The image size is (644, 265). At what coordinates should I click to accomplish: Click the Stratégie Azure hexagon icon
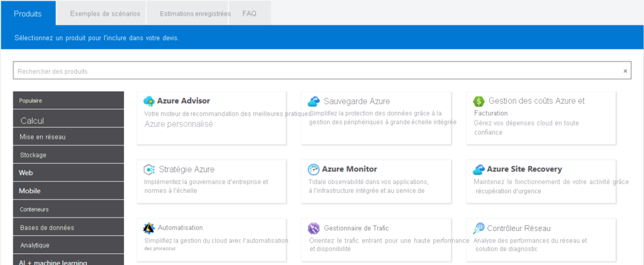pyautogui.click(x=149, y=169)
